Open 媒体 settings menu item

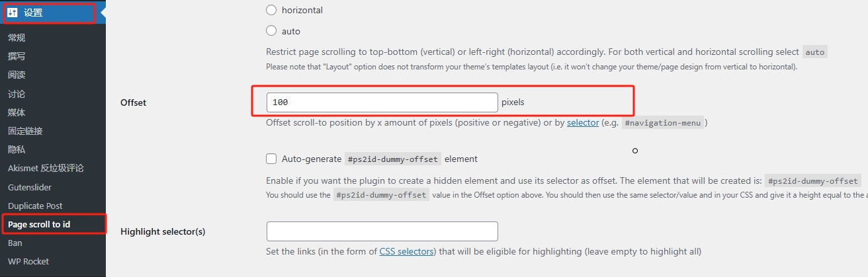[17, 112]
